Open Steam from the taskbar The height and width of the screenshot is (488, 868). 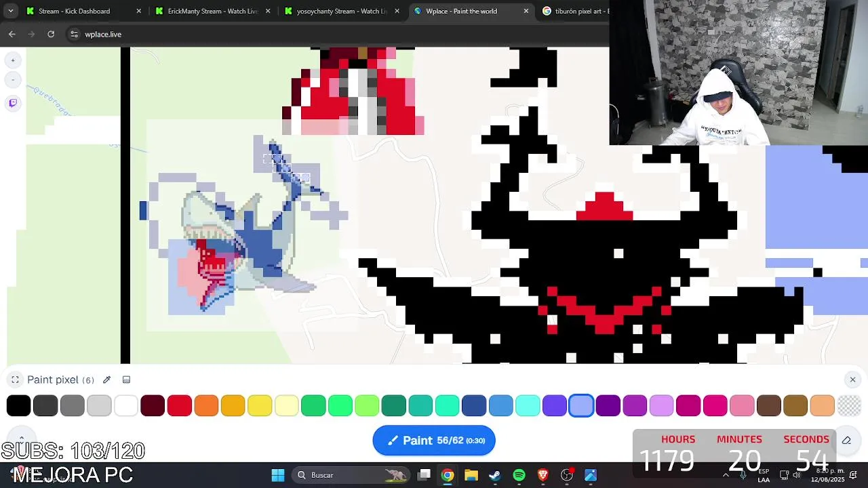pos(495,475)
